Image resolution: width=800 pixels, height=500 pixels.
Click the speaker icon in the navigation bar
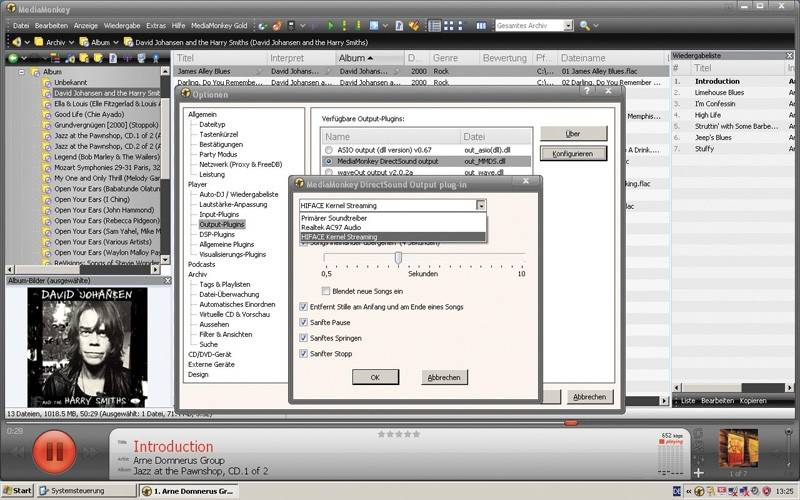16,42
